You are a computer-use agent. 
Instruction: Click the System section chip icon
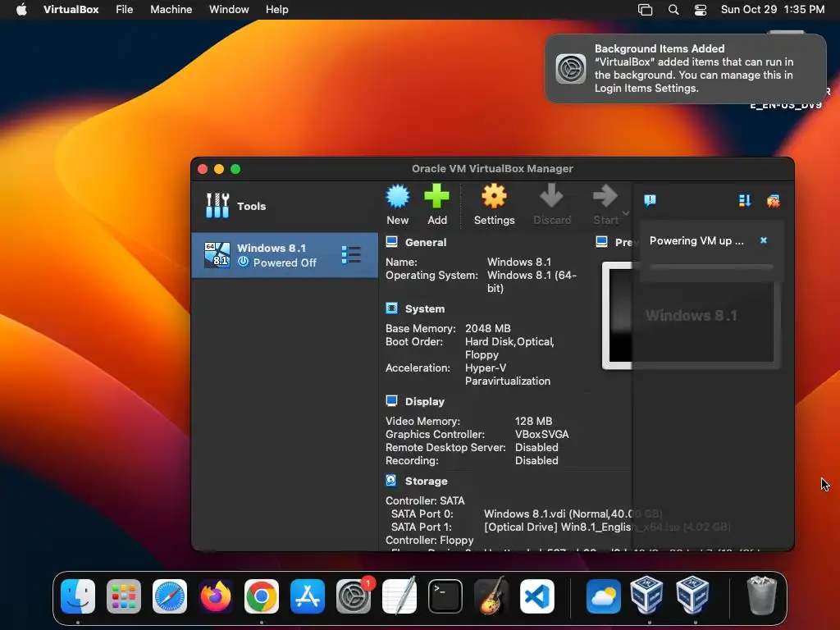pyautogui.click(x=391, y=308)
